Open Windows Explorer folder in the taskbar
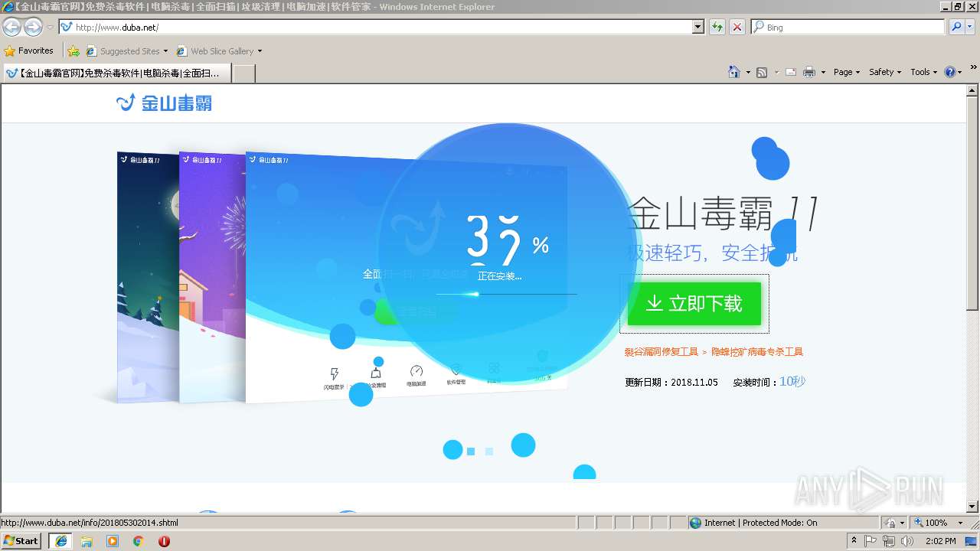Viewport: 980px width, 551px height. [x=87, y=541]
